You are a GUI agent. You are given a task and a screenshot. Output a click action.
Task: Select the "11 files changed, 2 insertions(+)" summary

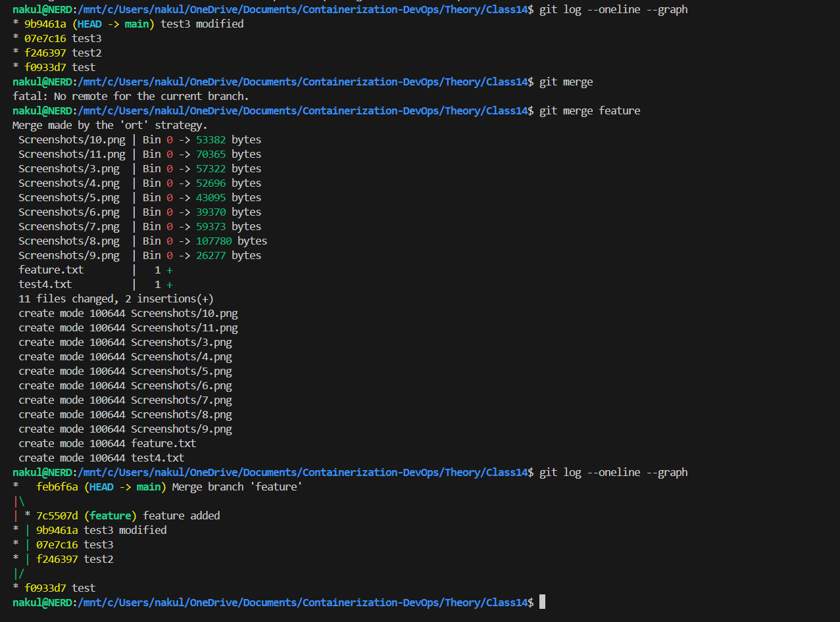coord(116,299)
